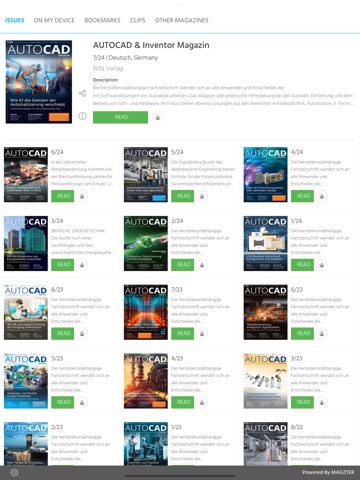Open the 2/24 cover thumbnail
Screen dimensions: 360x480
click(x=146, y=243)
